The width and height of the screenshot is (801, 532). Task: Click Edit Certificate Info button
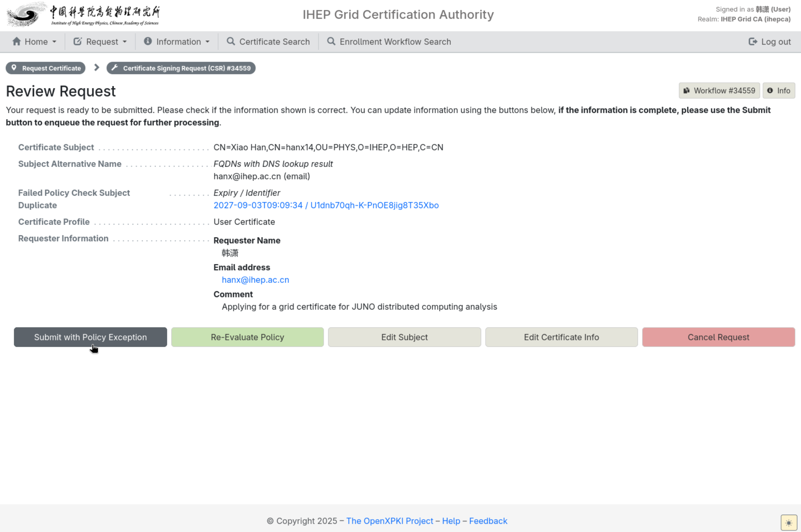tap(561, 337)
